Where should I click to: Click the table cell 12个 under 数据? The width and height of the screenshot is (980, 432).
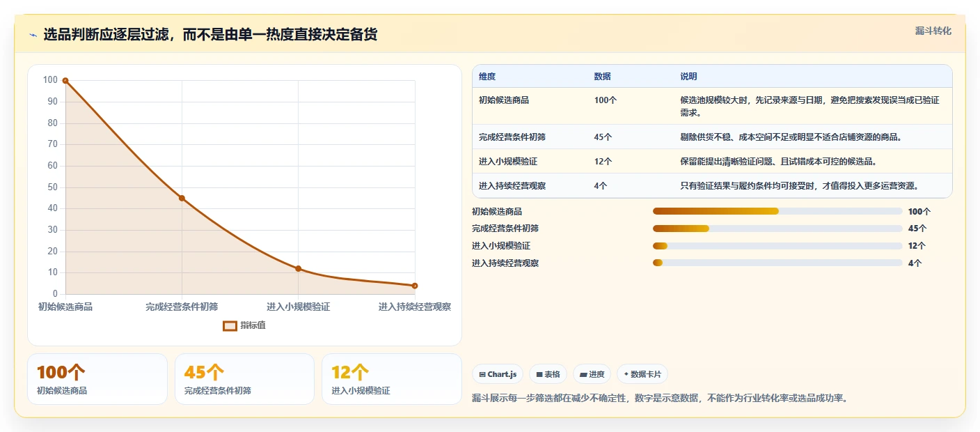[x=603, y=162]
